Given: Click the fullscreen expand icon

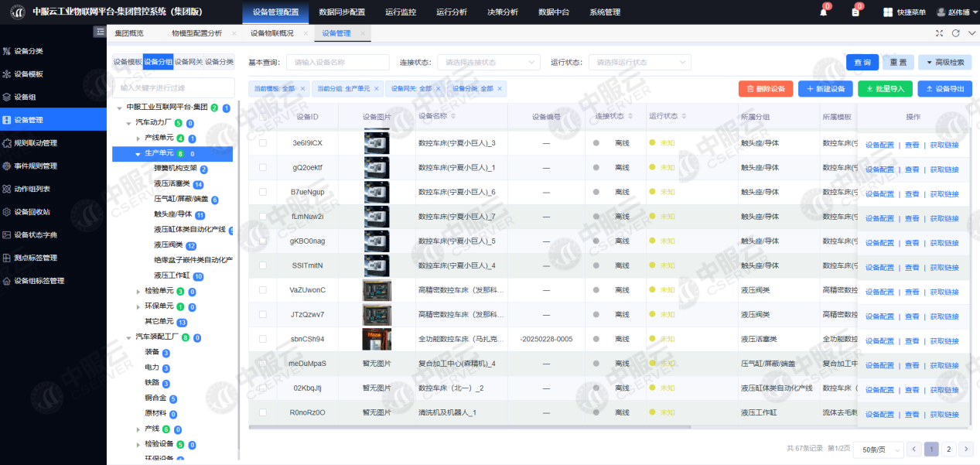Looking at the screenshot, I should tap(939, 33).
